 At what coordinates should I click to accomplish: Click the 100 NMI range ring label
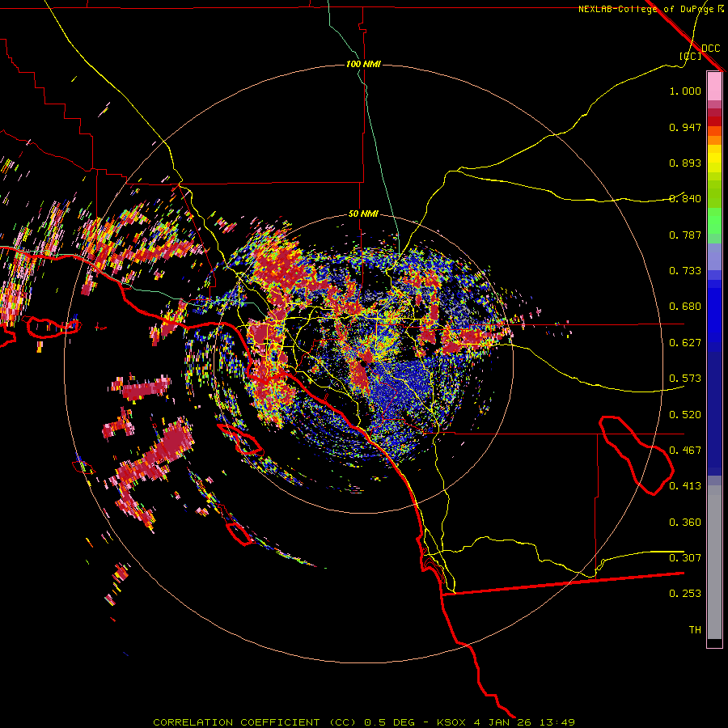coord(363,64)
